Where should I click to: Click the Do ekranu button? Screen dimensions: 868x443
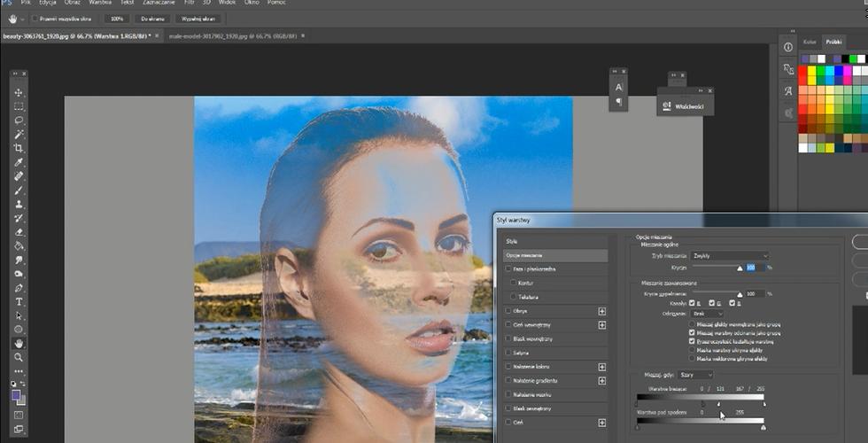(152, 19)
